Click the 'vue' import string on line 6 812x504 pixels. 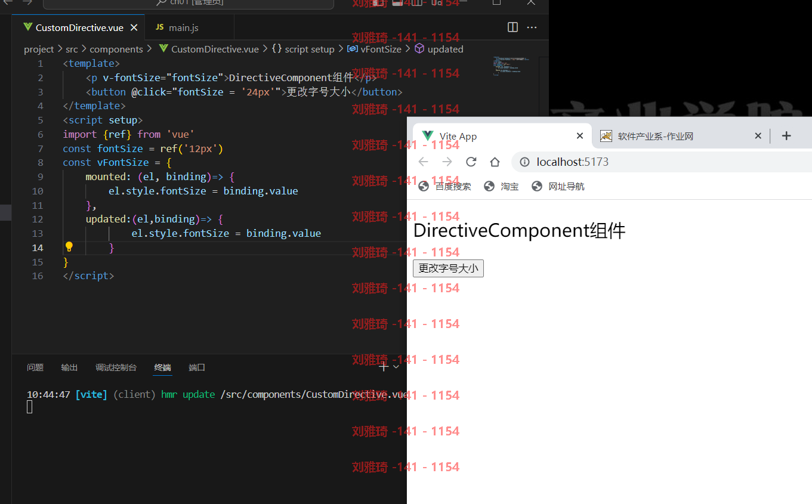coord(180,134)
